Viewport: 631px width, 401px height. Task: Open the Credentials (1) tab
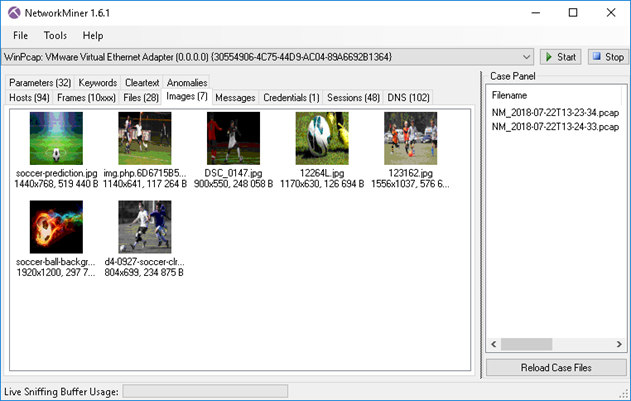291,97
